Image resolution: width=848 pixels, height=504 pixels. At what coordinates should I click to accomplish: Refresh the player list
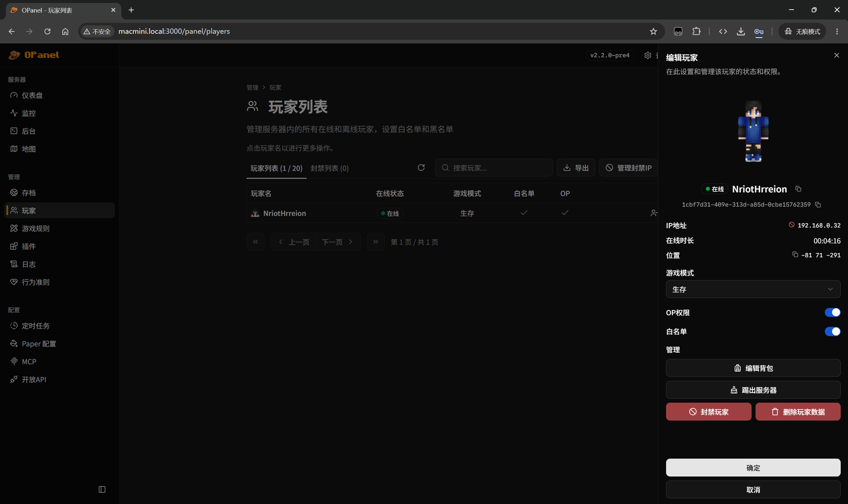click(x=421, y=168)
